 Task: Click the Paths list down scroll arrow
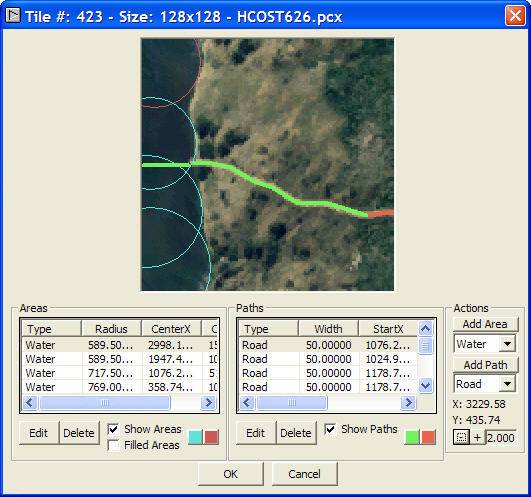coord(425,385)
